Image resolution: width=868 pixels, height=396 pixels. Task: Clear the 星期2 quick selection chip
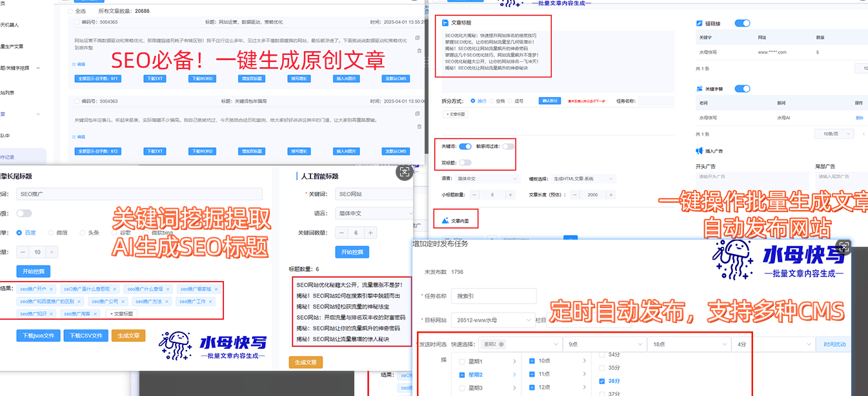pyautogui.click(x=501, y=344)
